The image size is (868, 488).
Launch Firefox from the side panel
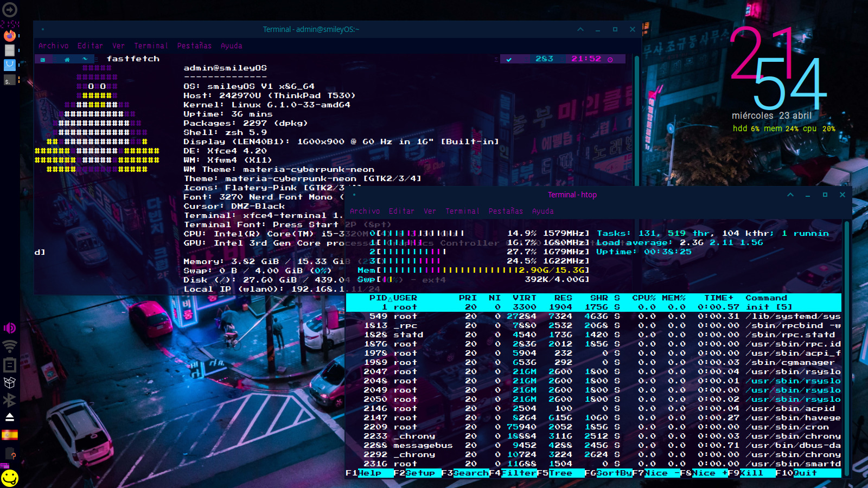tap(10, 36)
